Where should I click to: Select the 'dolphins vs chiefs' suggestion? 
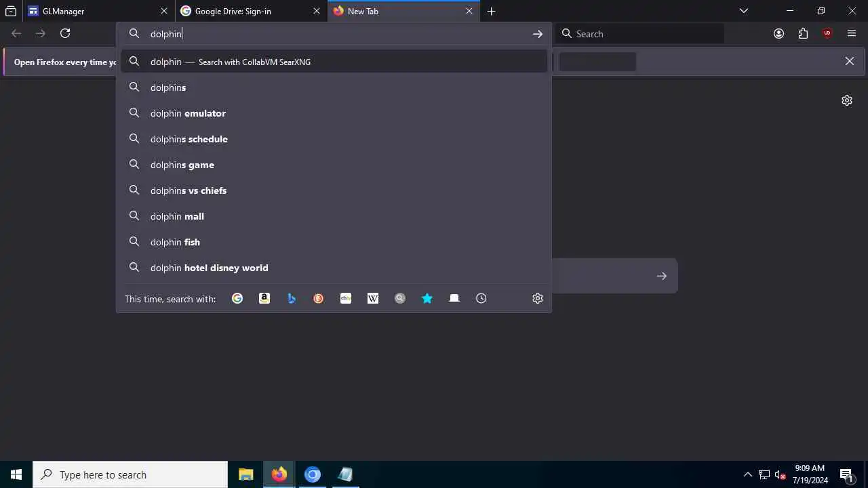pyautogui.click(x=334, y=190)
